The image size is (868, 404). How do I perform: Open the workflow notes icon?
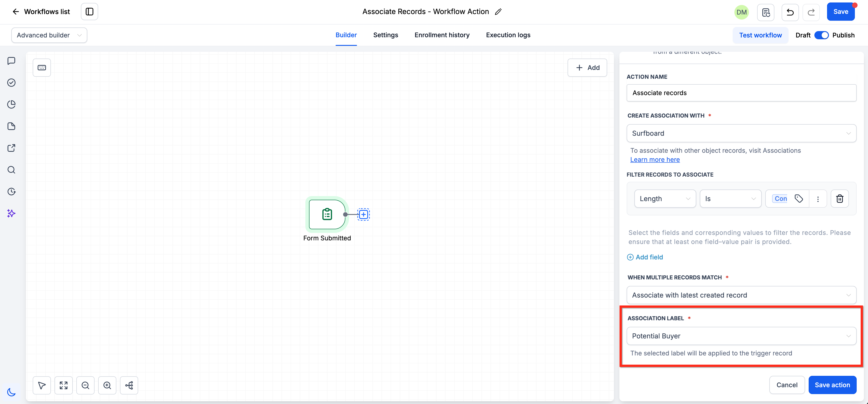[766, 12]
